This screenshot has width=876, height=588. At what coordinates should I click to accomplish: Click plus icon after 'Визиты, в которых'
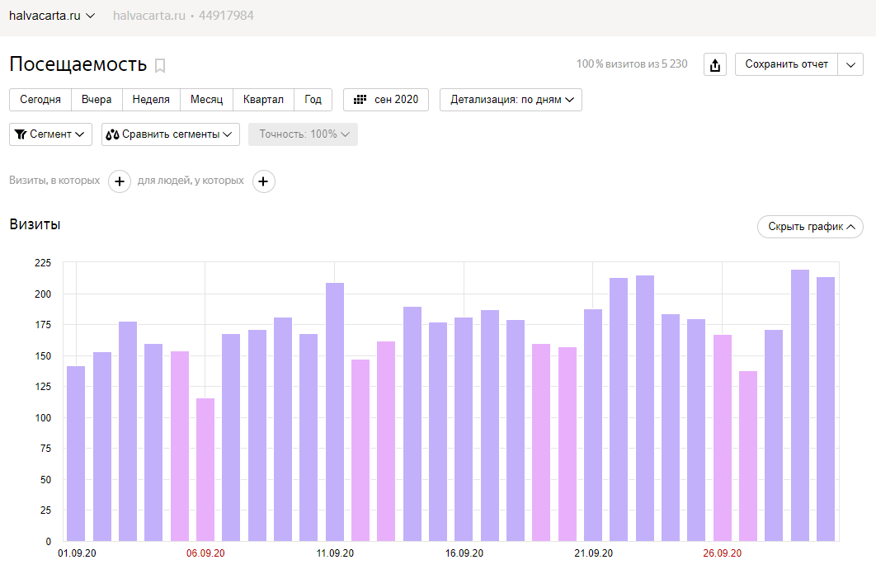(x=120, y=181)
